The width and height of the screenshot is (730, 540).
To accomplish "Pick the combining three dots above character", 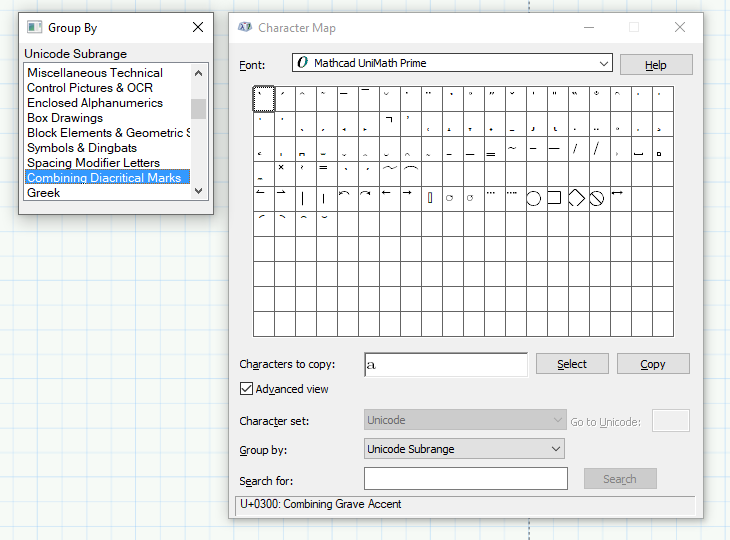I will (x=495, y=199).
